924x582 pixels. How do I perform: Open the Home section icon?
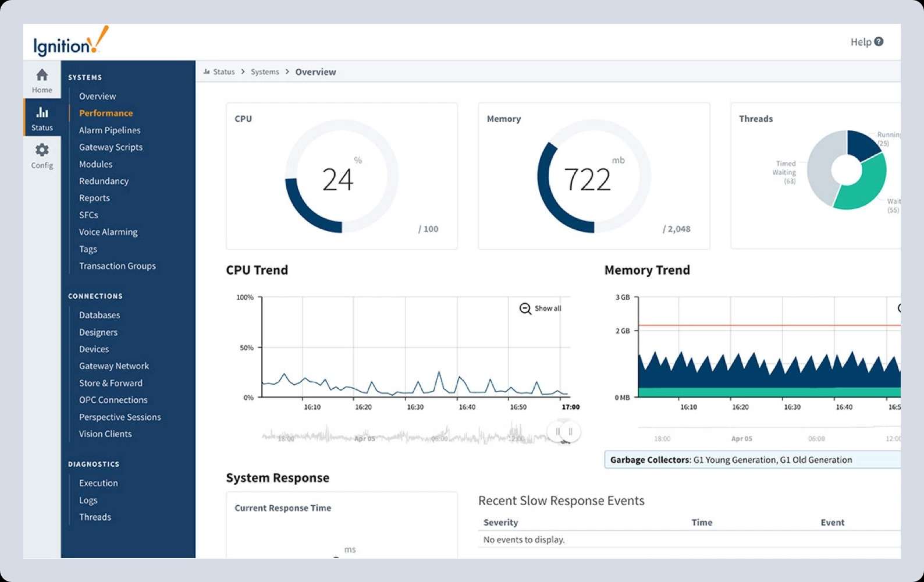(42, 75)
